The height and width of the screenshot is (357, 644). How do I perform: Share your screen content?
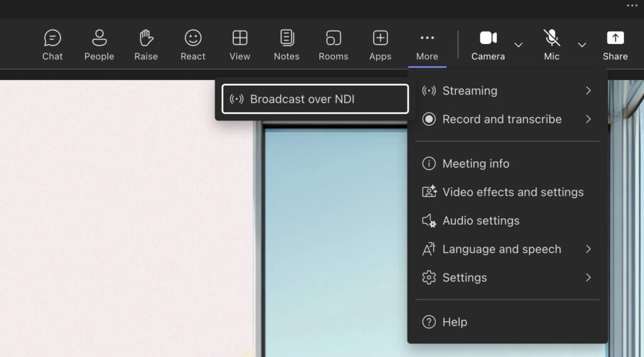(x=615, y=45)
